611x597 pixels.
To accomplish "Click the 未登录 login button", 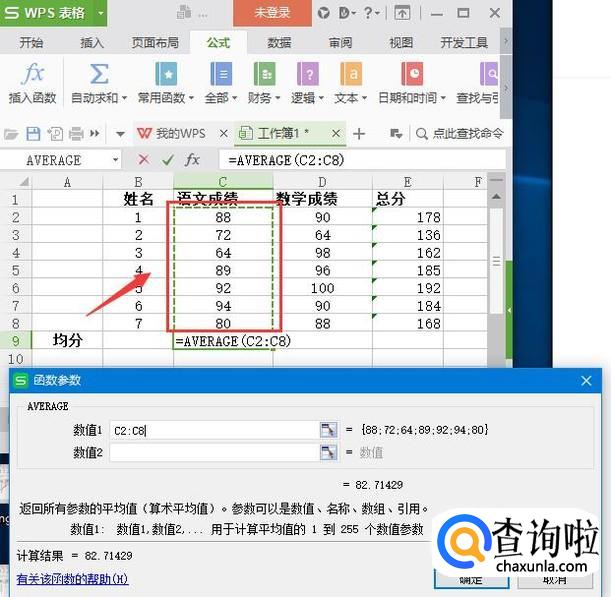I will 272,13.
